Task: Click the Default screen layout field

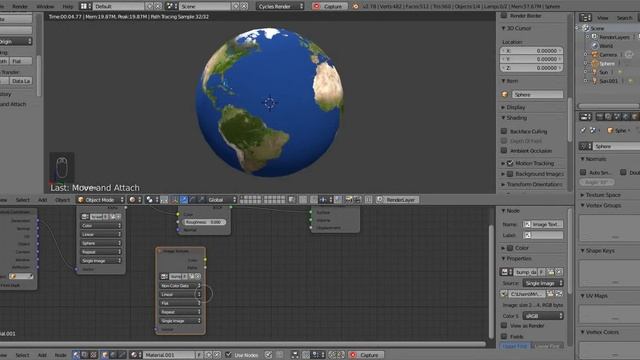Action: (x=119, y=7)
